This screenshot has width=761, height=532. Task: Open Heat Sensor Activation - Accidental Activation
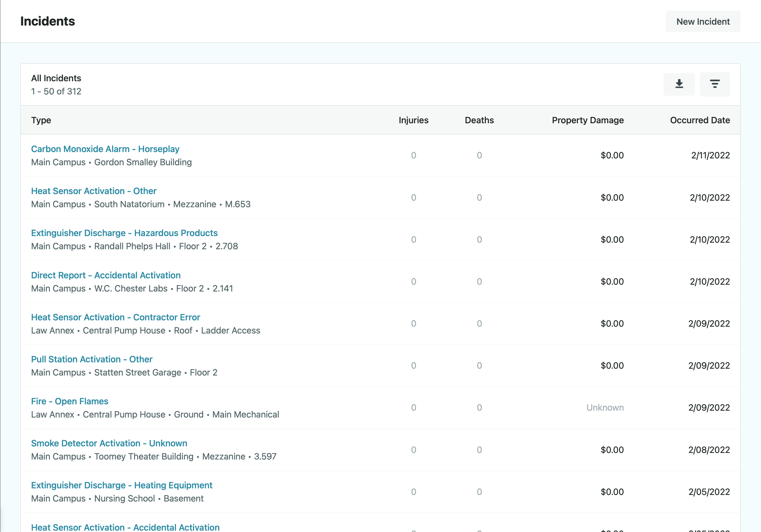[125, 527]
